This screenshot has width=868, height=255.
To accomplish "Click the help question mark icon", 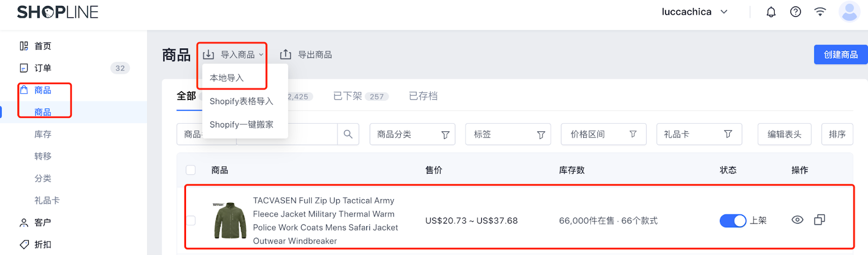I will 795,12.
